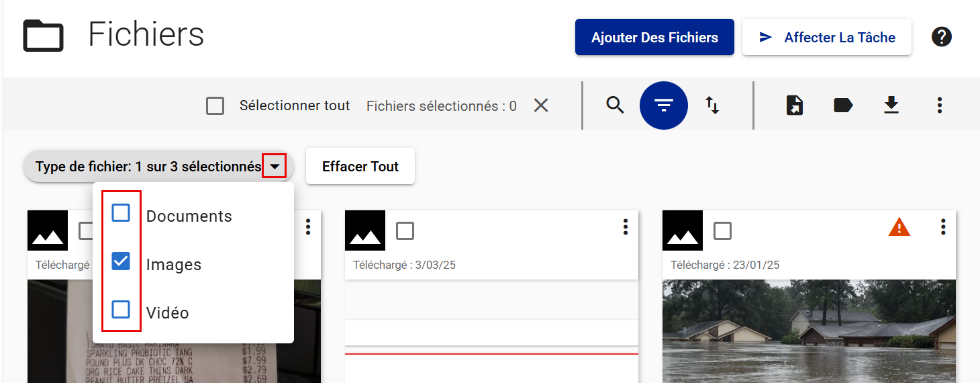Open the sort order arrows icon

tap(712, 105)
